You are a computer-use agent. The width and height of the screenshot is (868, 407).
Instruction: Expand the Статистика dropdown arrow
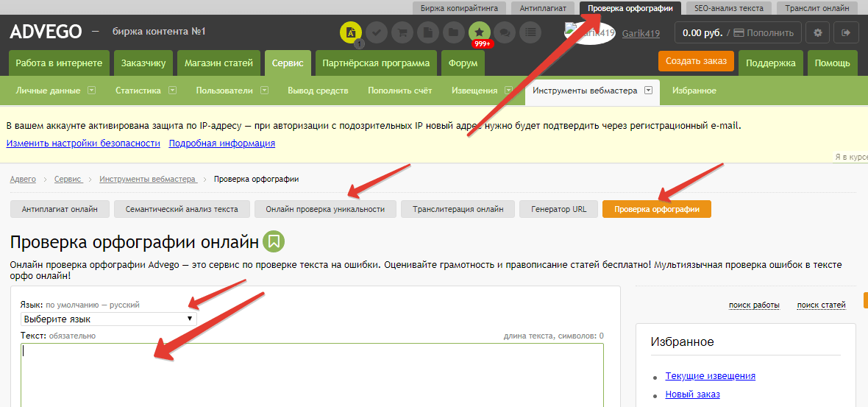point(173,91)
